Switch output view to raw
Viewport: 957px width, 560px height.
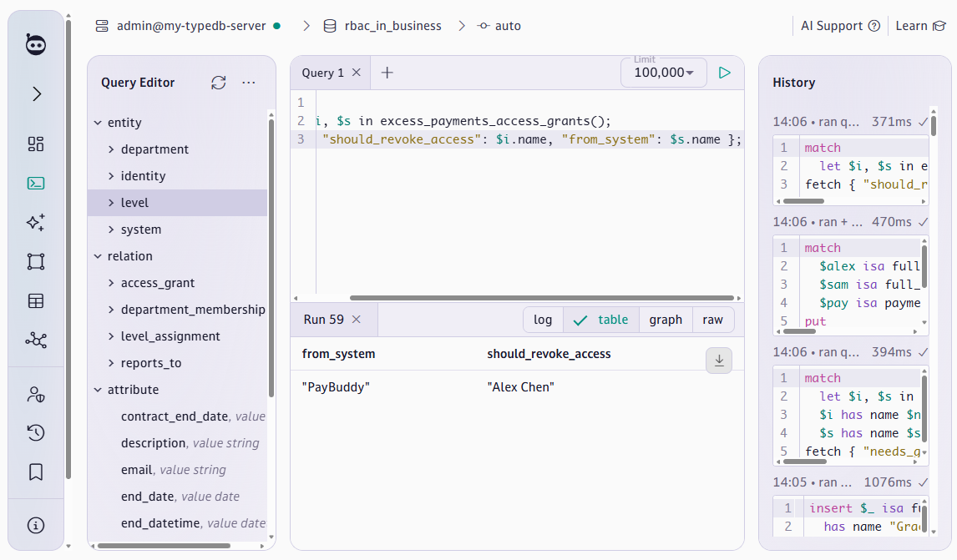pos(713,320)
